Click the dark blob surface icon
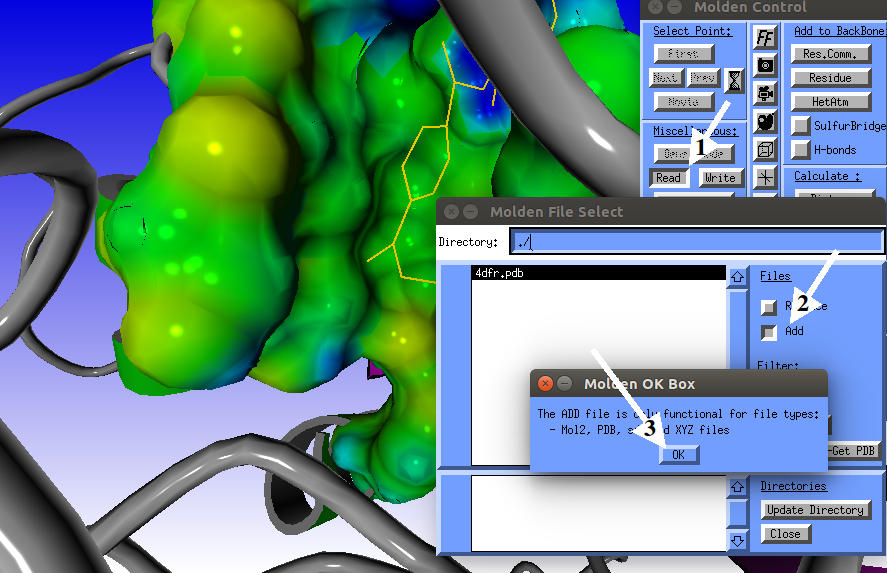The width and height of the screenshot is (887, 573). [x=765, y=122]
